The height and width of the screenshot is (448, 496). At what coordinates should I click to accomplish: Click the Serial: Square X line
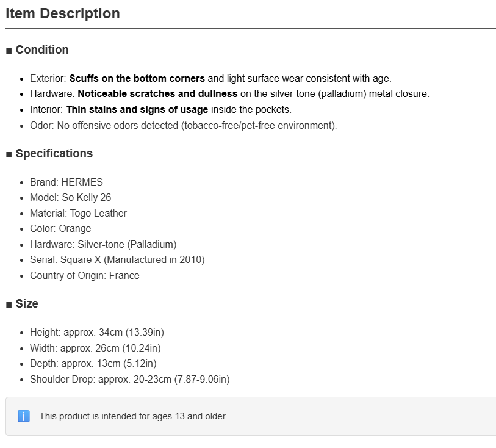click(117, 260)
